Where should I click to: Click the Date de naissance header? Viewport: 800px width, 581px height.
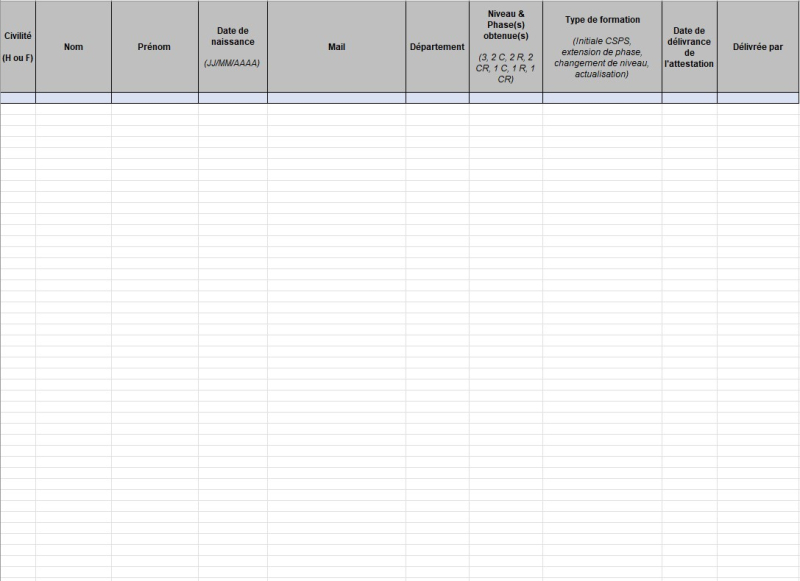(x=232, y=46)
